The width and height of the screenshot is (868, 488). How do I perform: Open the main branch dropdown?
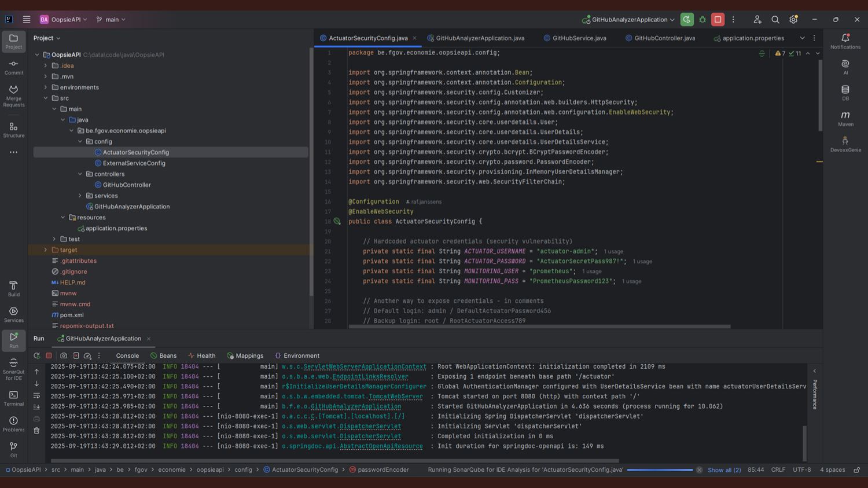(111, 20)
